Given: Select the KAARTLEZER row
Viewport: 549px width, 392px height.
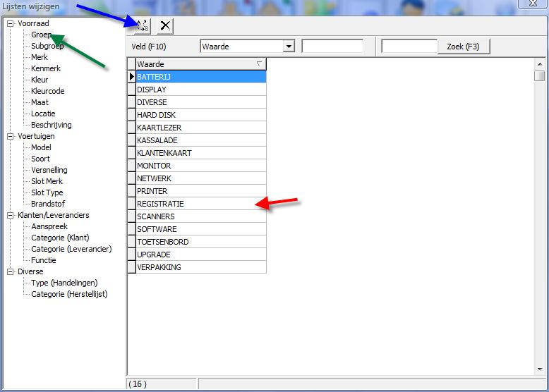Looking at the screenshot, I should click(x=201, y=128).
